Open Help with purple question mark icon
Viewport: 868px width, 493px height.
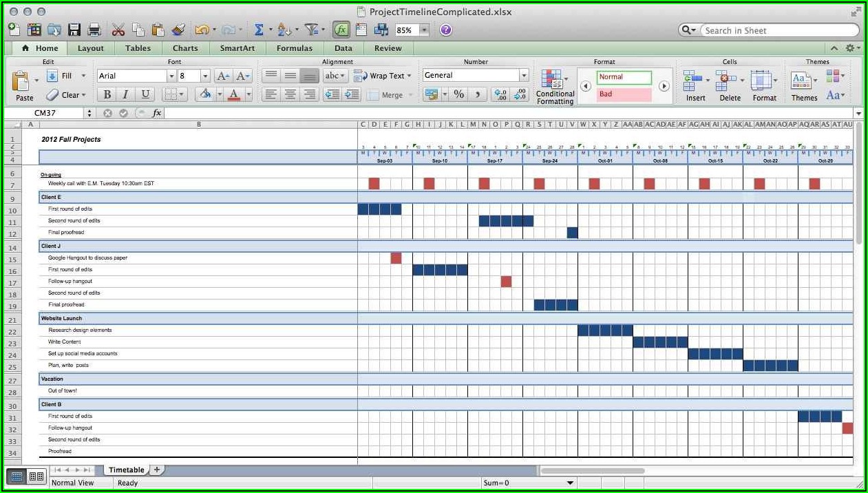(446, 30)
